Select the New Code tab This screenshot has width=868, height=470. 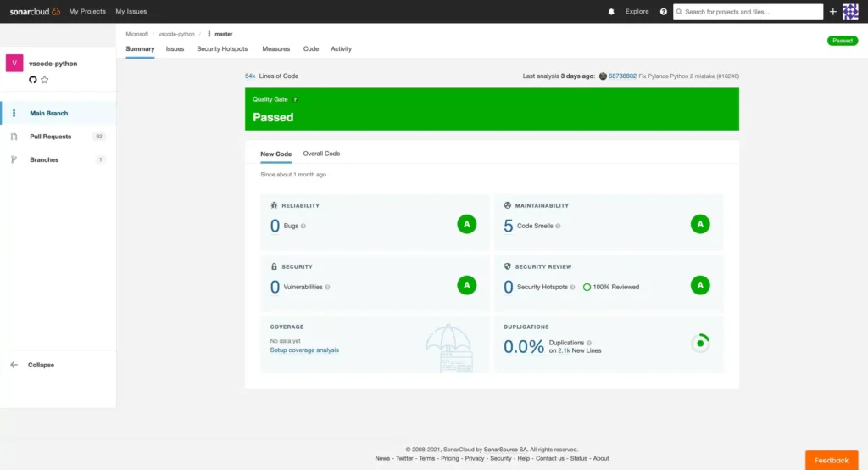(x=275, y=154)
